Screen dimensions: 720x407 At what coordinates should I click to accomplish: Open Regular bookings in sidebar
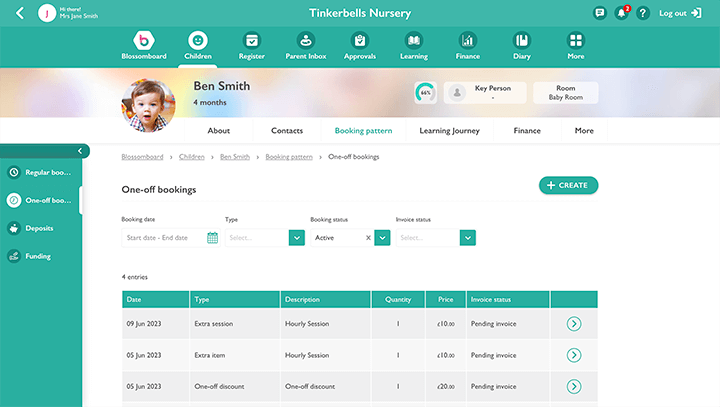pyautogui.click(x=41, y=172)
